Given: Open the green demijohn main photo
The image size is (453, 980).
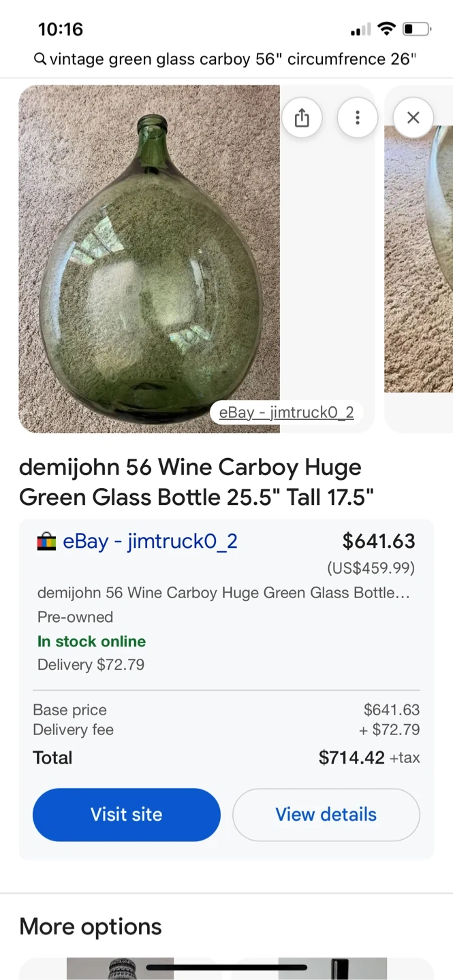Looking at the screenshot, I should pyautogui.click(x=149, y=259).
